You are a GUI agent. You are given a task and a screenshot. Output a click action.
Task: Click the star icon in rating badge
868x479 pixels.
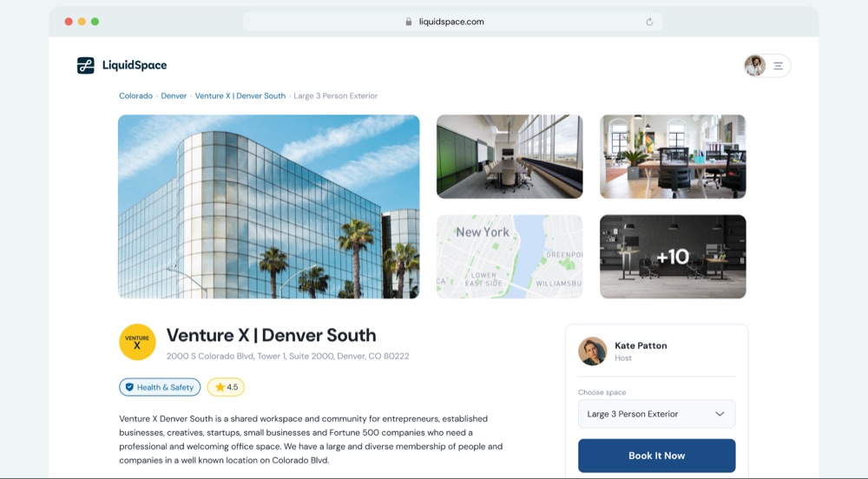220,387
